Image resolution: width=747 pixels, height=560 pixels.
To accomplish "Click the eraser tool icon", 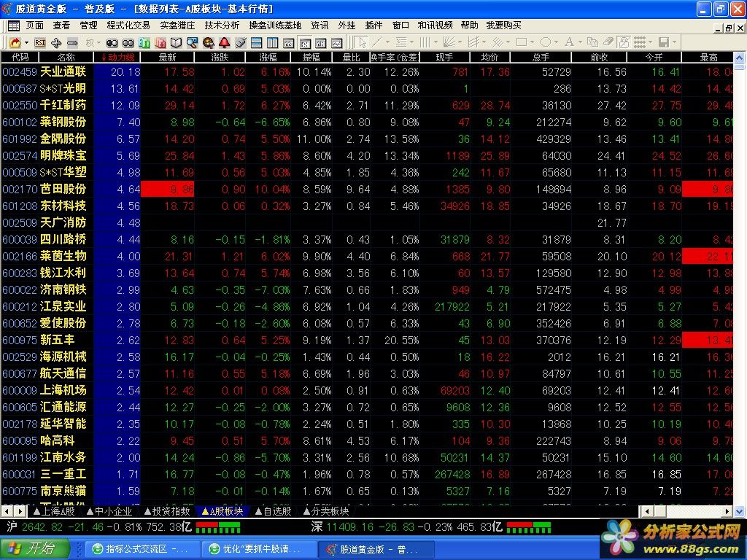I will [x=608, y=42].
